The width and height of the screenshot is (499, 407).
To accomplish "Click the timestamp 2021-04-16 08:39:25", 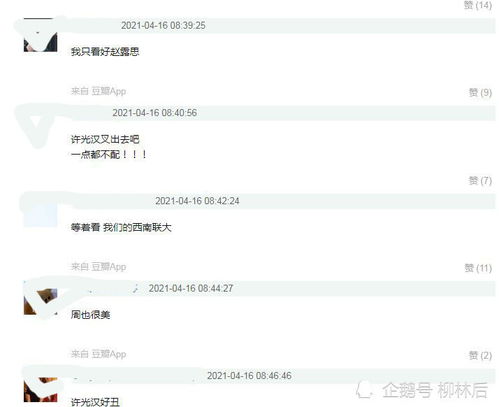I will click(163, 25).
